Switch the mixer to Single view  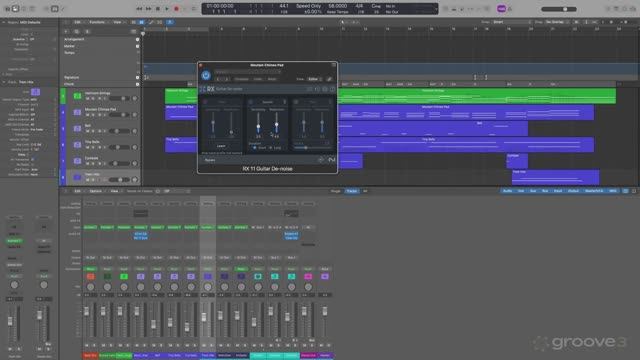336,191
